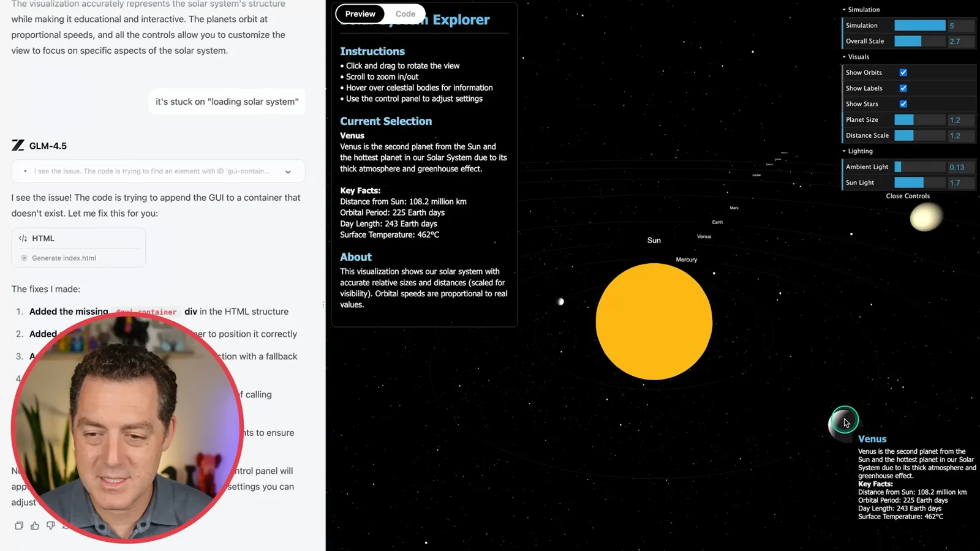The image size is (980, 551).
Task: Click the small Mercury planet left of the Sun
Action: pyautogui.click(x=560, y=301)
